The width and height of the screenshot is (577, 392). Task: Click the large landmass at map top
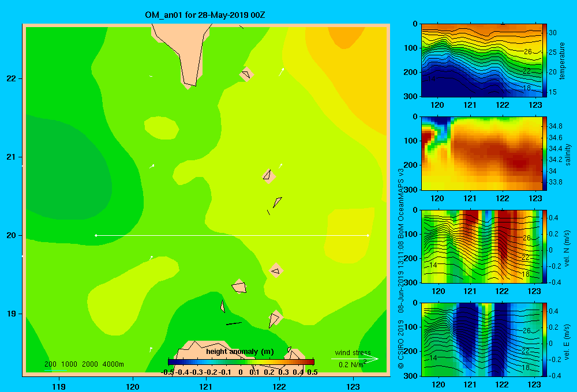(182, 51)
